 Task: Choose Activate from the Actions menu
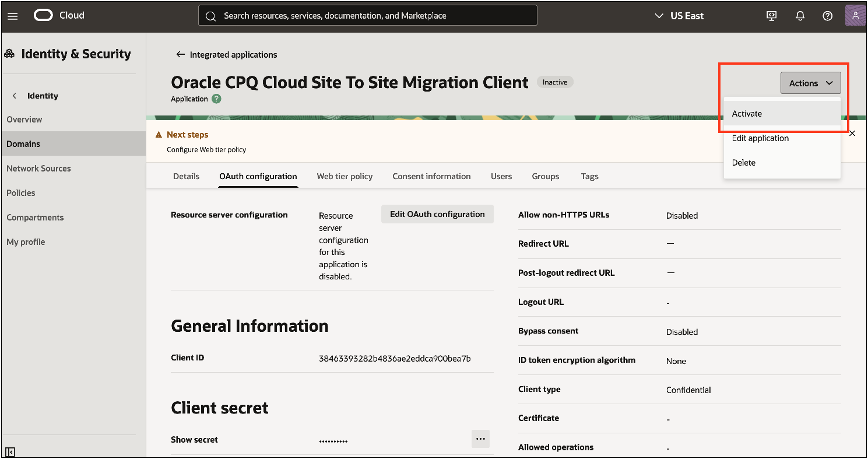(782, 113)
